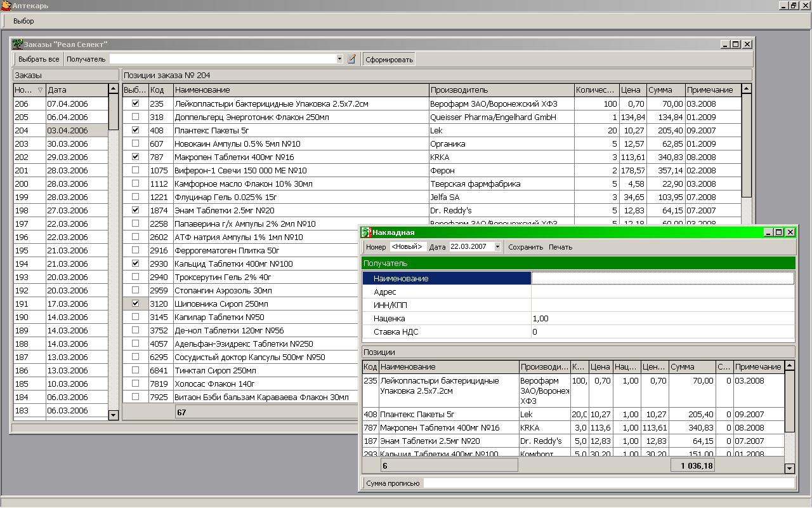Click Печать to print the invoice
Viewport: 812px width, 508px height.
[x=560, y=247]
